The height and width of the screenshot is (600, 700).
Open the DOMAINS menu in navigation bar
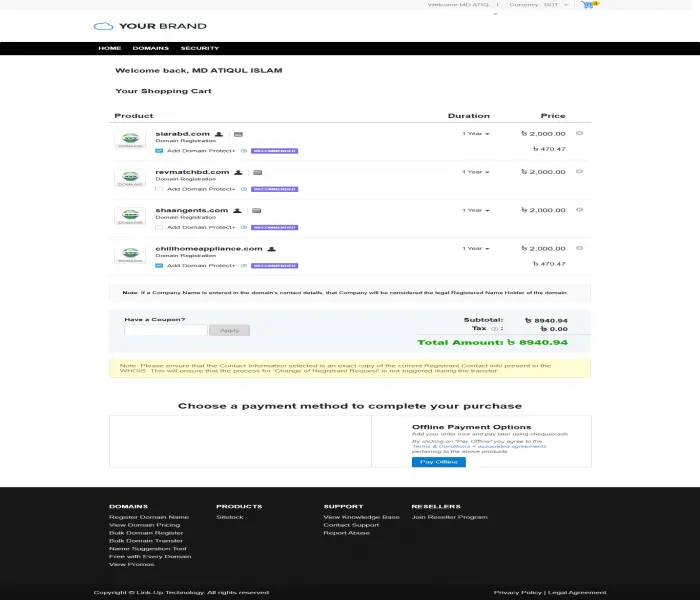(150, 48)
